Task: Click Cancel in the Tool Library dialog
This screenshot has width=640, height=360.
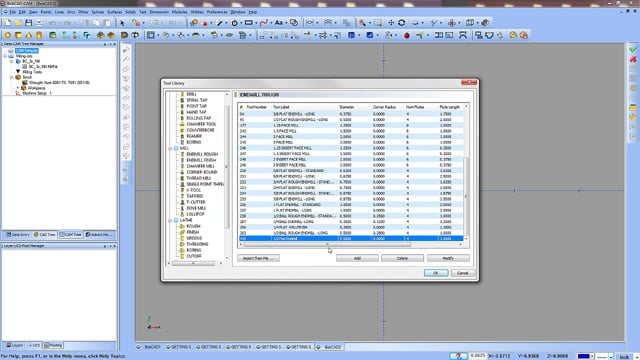Action: click(463, 273)
